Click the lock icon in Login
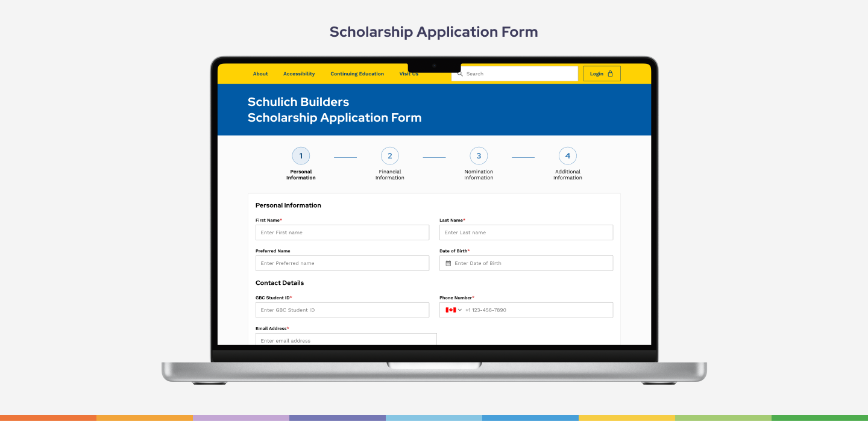 610,73
